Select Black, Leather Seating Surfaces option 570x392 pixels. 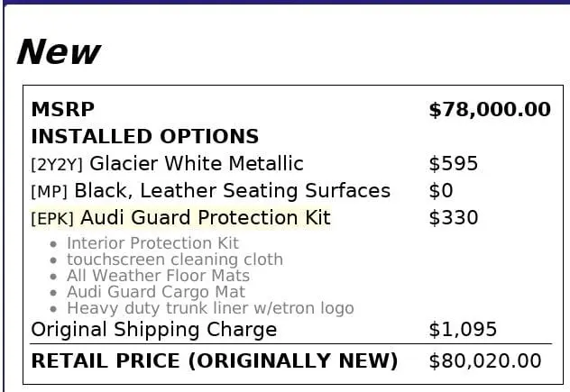click(232, 191)
